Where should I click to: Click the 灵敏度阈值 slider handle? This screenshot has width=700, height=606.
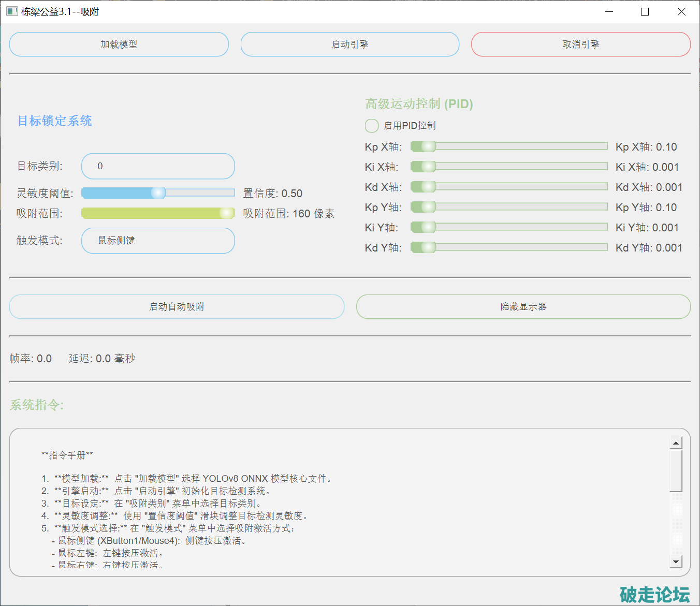[x=158, y=193]
